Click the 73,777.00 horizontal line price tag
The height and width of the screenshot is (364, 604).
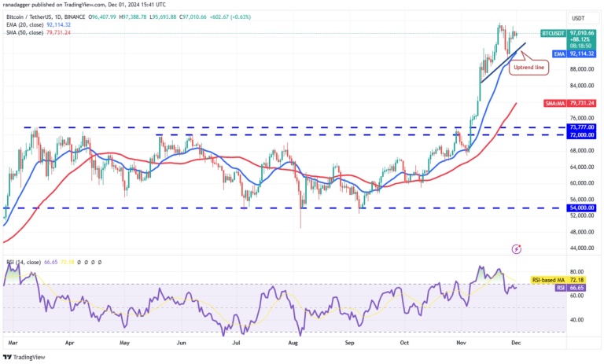coord(580,127)
